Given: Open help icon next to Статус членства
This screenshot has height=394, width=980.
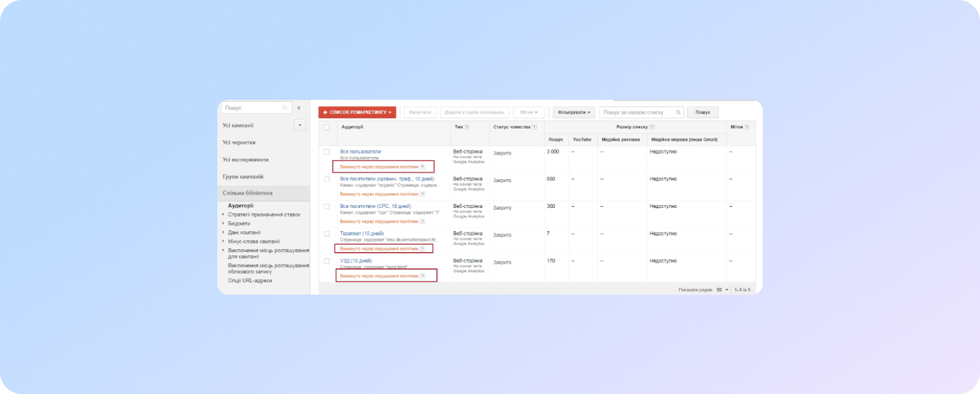Looking at the screenshot, I should [x=534, y=127].
